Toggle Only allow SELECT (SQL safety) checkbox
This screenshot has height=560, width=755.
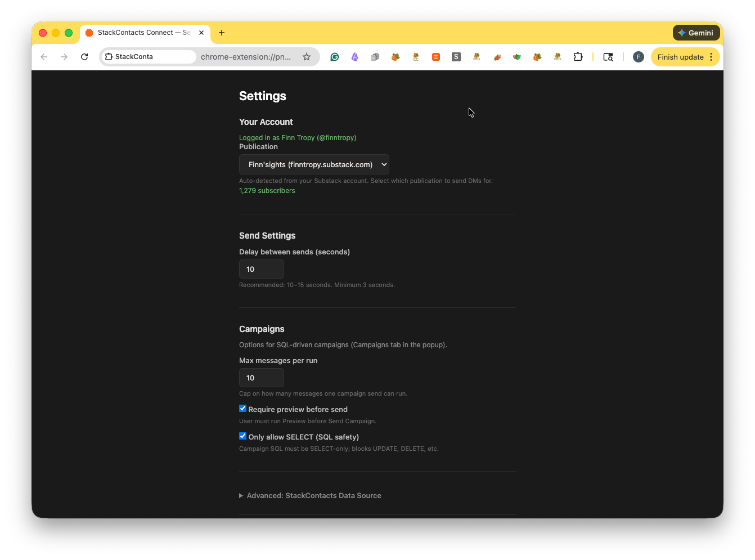point(242,436)
